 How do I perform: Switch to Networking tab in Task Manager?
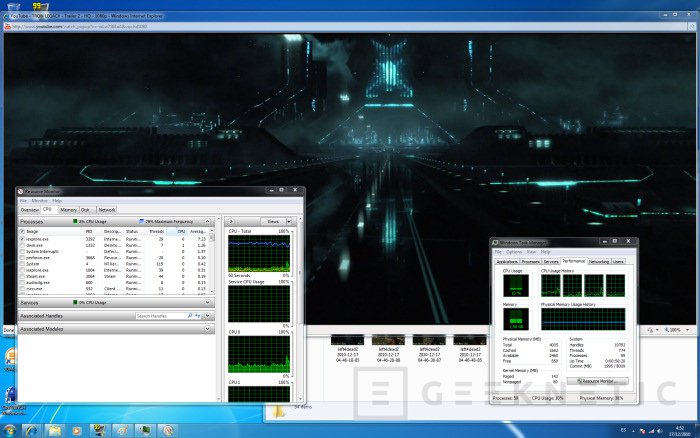coord(599,262)
